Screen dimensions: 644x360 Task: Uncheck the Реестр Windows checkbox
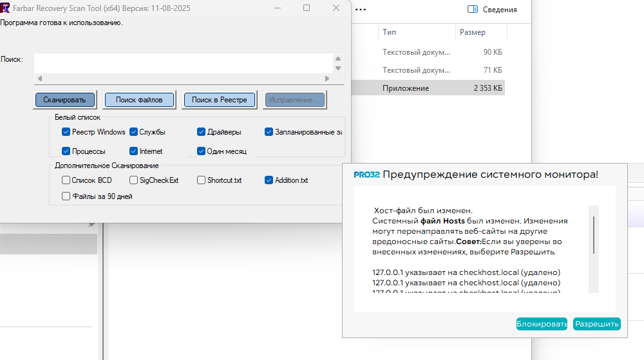pyautogui.click(x=66, y=132)
